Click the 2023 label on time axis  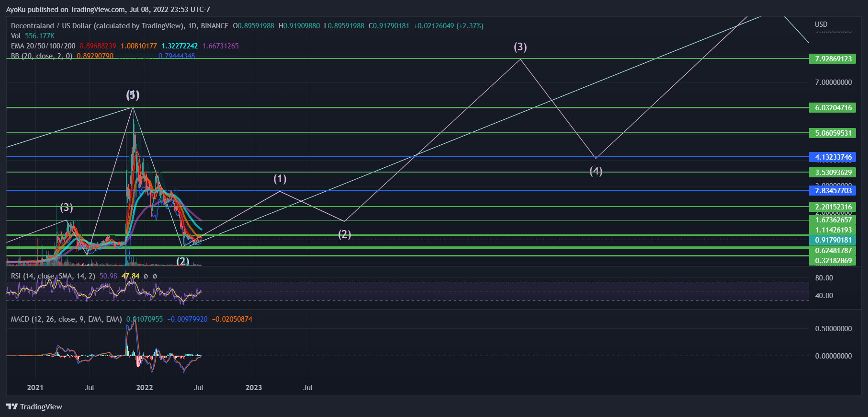pyautogui.click(x=254, y=388)
